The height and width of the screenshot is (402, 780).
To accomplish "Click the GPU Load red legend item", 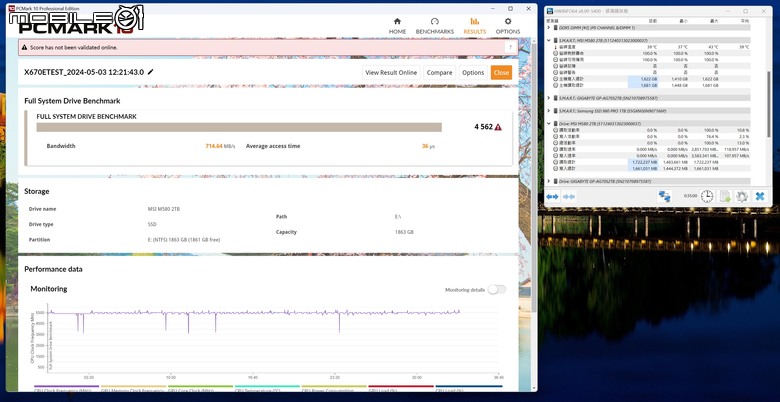I will (x=401, y=388).
